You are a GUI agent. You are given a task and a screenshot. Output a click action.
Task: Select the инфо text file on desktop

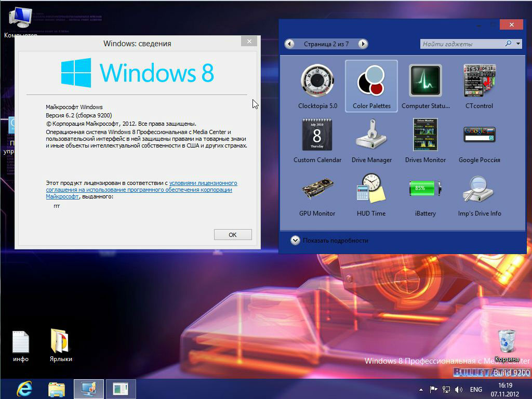pos(21,345)
